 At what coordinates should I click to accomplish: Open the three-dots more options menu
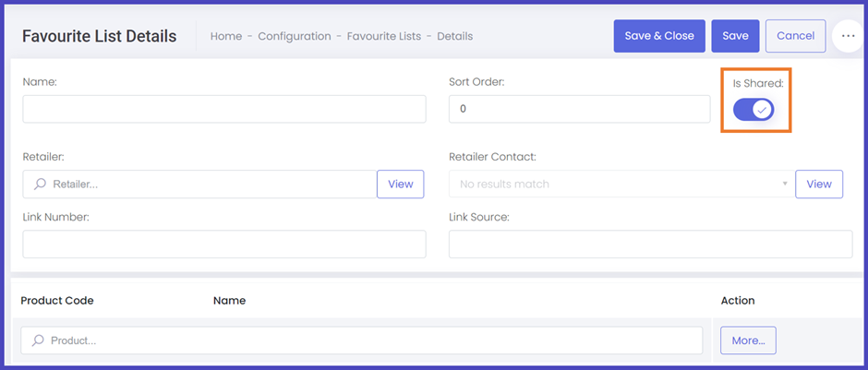point(848,36)
